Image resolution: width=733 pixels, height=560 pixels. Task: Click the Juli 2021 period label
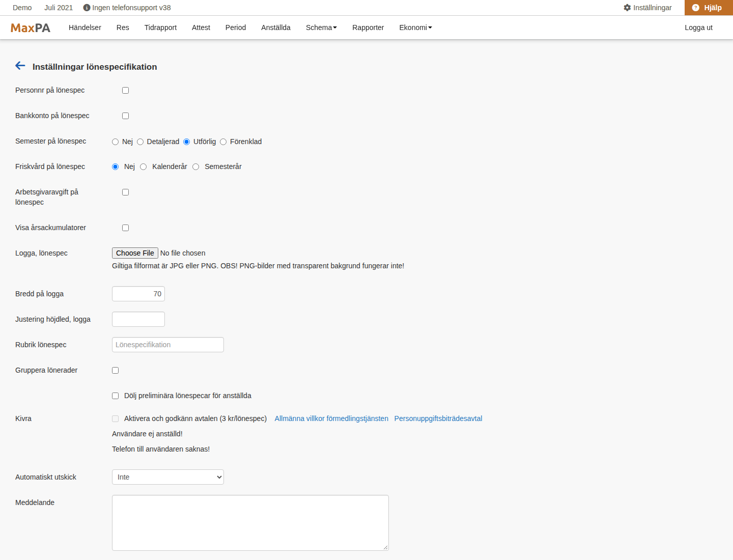[59, 8]
